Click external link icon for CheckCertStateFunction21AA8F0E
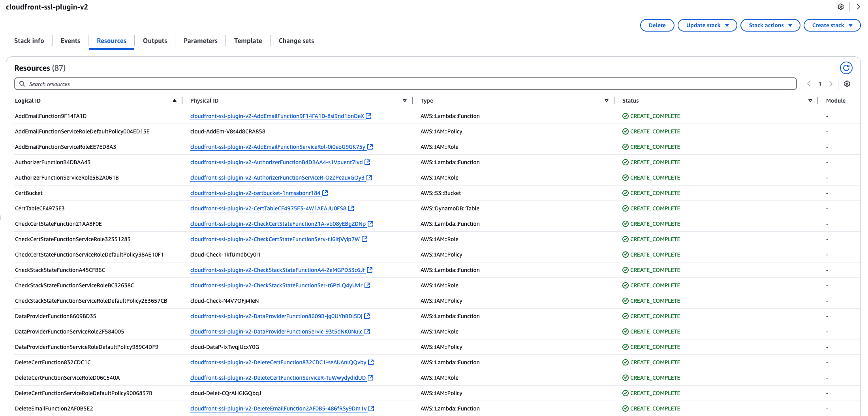Screen dimensions: 868x416 (x=370, y=224)
